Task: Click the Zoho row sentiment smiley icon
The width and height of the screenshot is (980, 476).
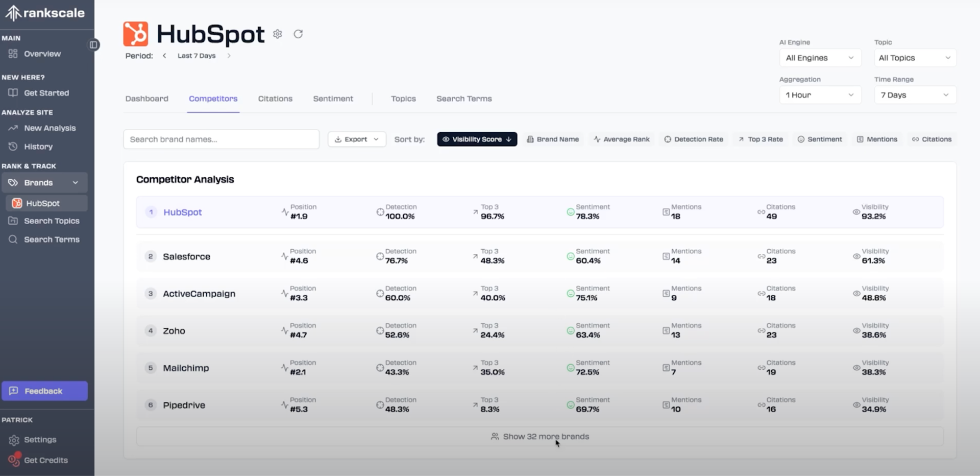Action: 570,331
